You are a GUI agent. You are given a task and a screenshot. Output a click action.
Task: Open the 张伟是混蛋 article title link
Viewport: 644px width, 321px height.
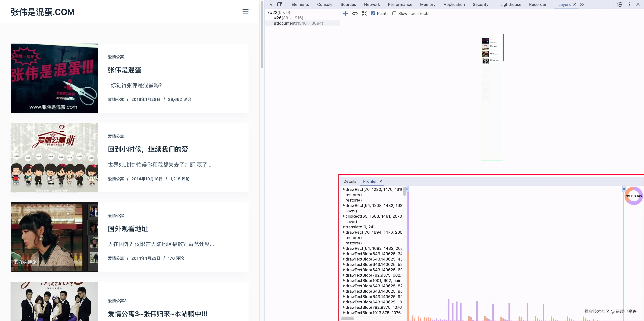[124, 70]
